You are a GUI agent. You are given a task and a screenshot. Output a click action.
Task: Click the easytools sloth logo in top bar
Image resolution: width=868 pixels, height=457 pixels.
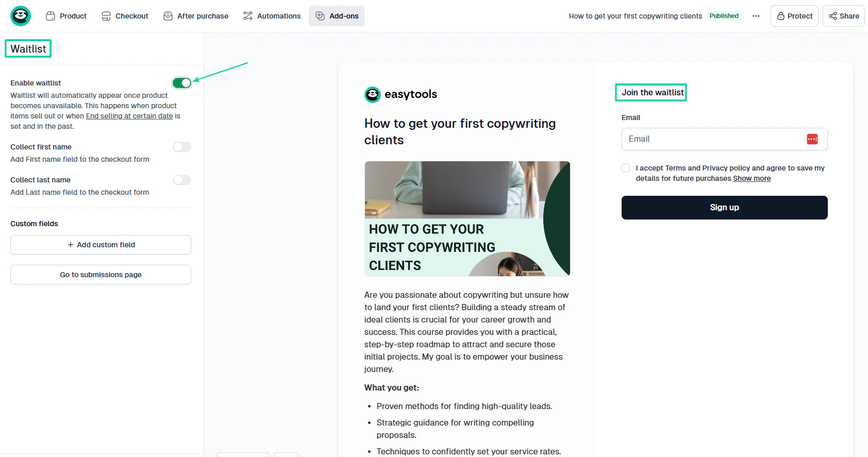coord(21,16)
